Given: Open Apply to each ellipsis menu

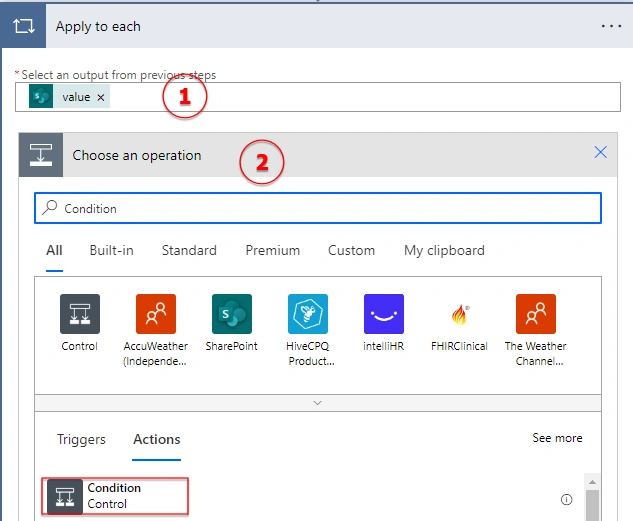Looking at the screenshot, I should coord(611,26).
